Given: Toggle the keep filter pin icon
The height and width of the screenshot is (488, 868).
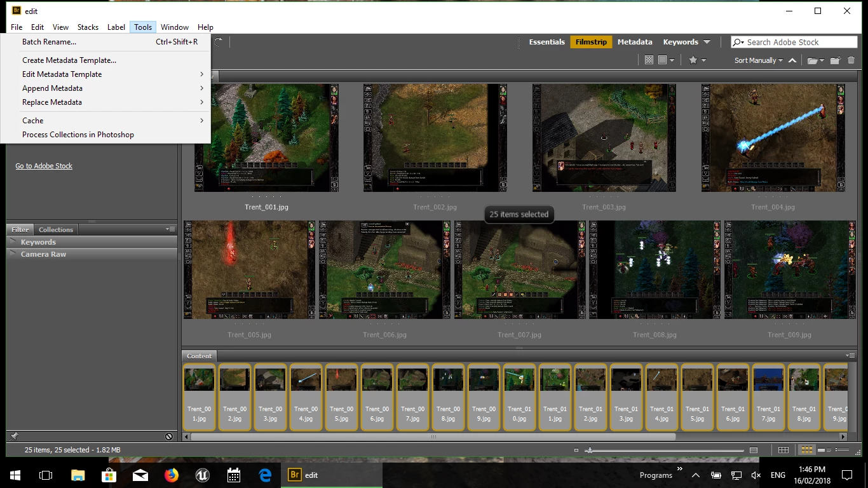Looking at the screenshot, I should pyautogui.click(x=14, y=437).
